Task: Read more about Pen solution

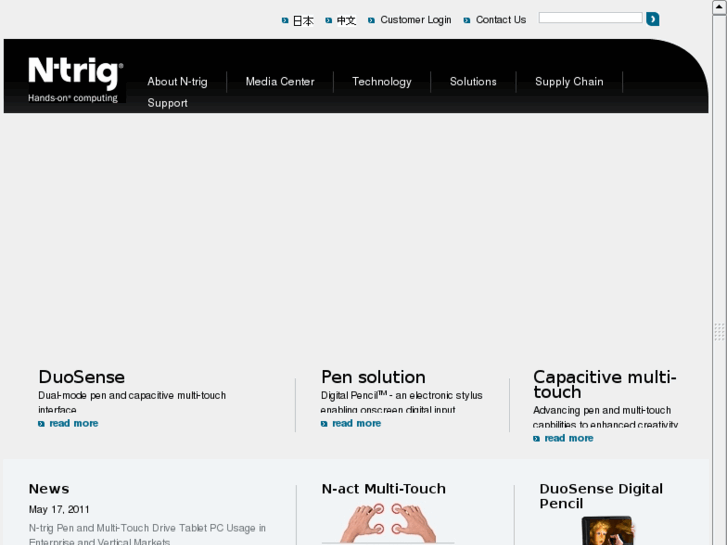Action: coord(357,423)
